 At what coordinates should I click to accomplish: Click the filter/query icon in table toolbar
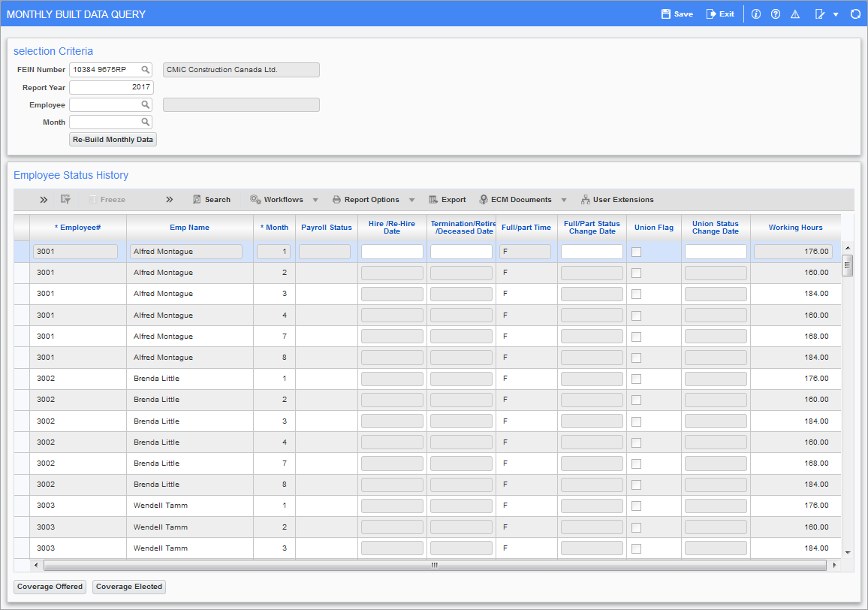[x=65, y=200]
